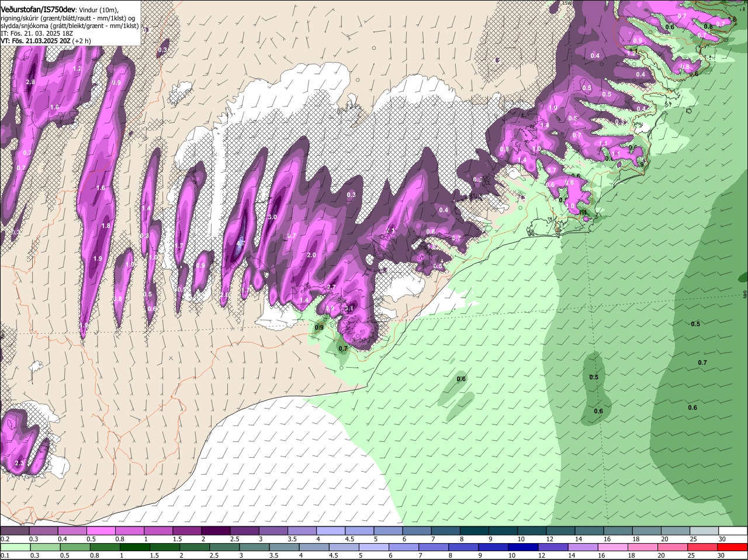Click the 'slydda/snjókoma' legend description line

tap(70, 26)
